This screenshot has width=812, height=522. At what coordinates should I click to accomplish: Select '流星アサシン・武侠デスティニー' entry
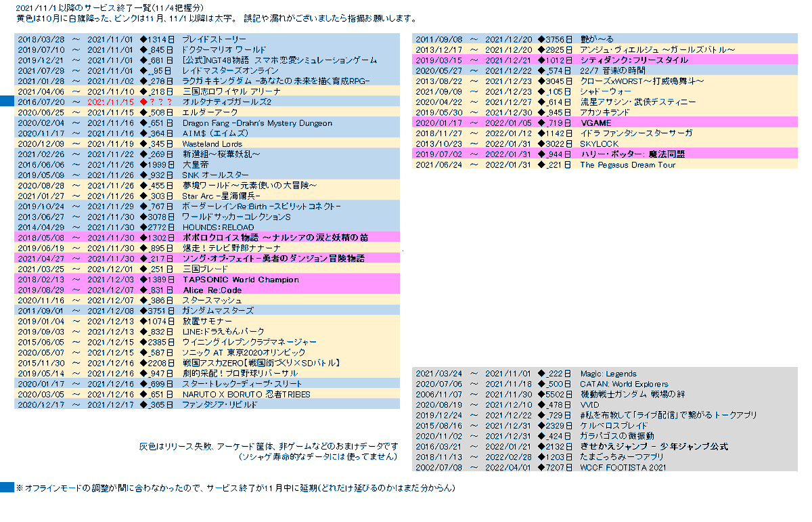[637, 102]
